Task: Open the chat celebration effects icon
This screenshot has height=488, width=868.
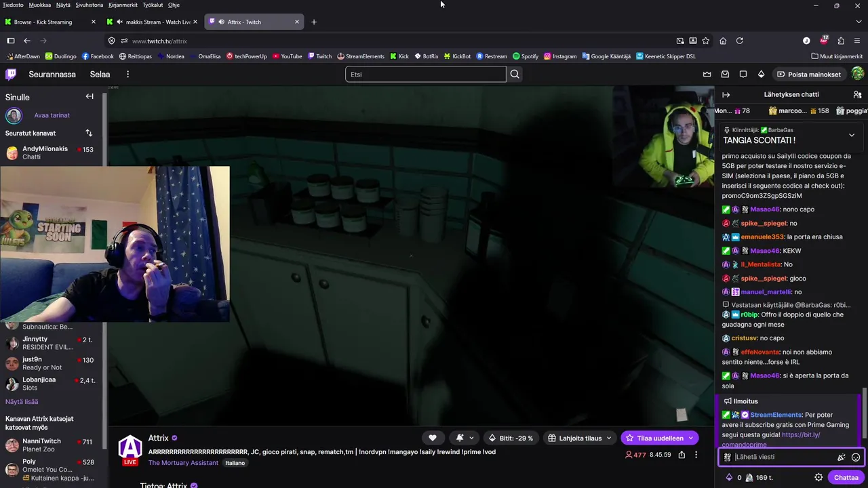Action: [x=841, y=457]
